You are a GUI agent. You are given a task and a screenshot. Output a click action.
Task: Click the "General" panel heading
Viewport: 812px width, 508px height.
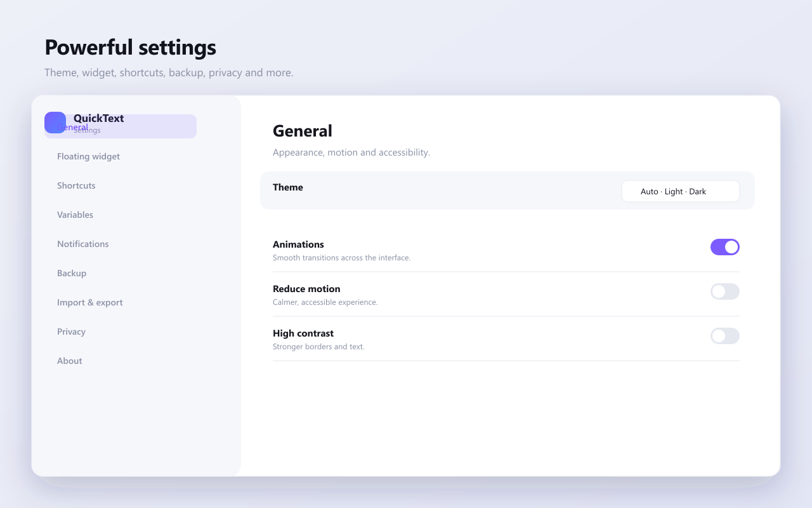click(303, 131)
